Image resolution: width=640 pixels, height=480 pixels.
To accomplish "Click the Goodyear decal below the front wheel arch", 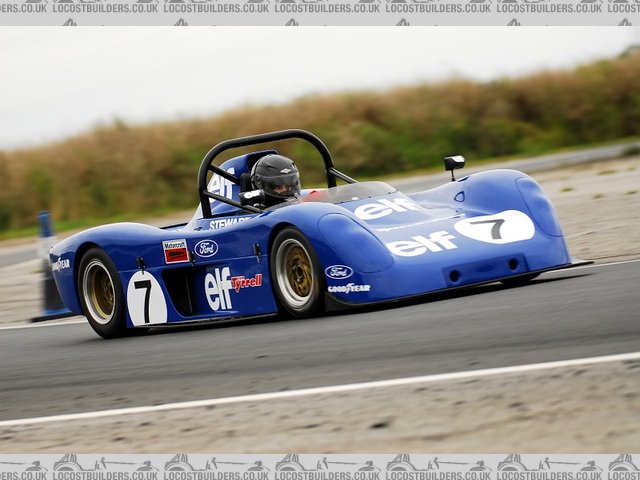I will tap(348, 288).
